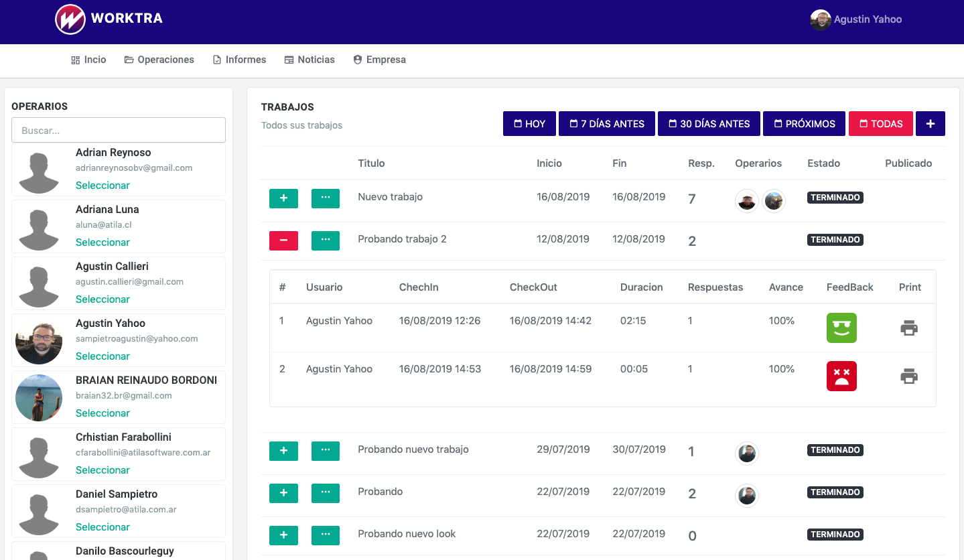Image resolution: width=964 pixels, height=560 pixels.
Task: Focus the Buscar operarios search field
Action: (119, 131)
